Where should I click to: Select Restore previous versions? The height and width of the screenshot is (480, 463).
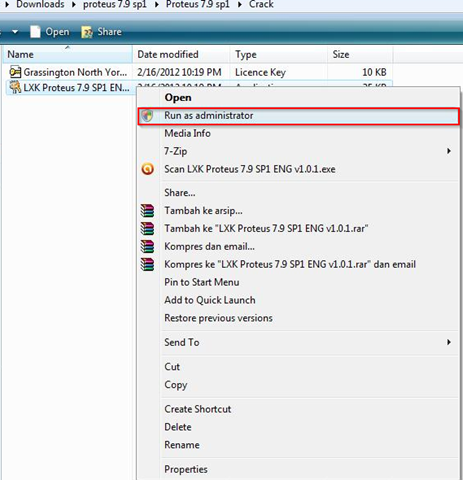pos(218,318)
